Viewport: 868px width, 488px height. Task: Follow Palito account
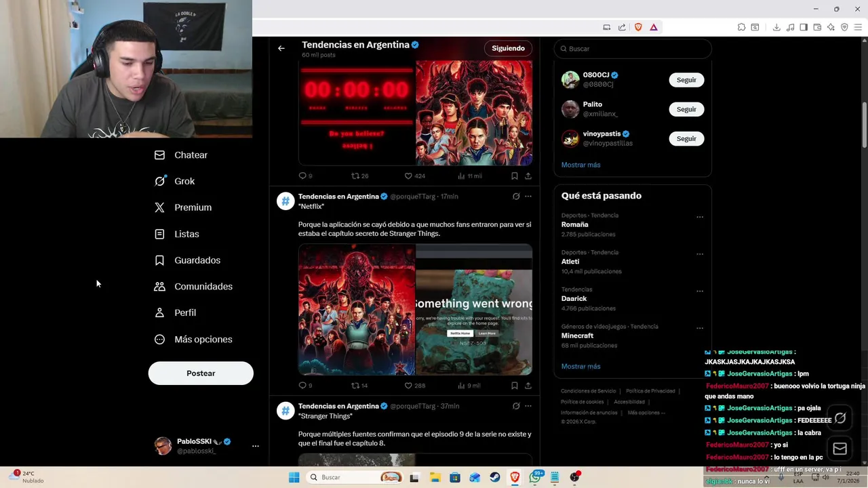point(686,109)
